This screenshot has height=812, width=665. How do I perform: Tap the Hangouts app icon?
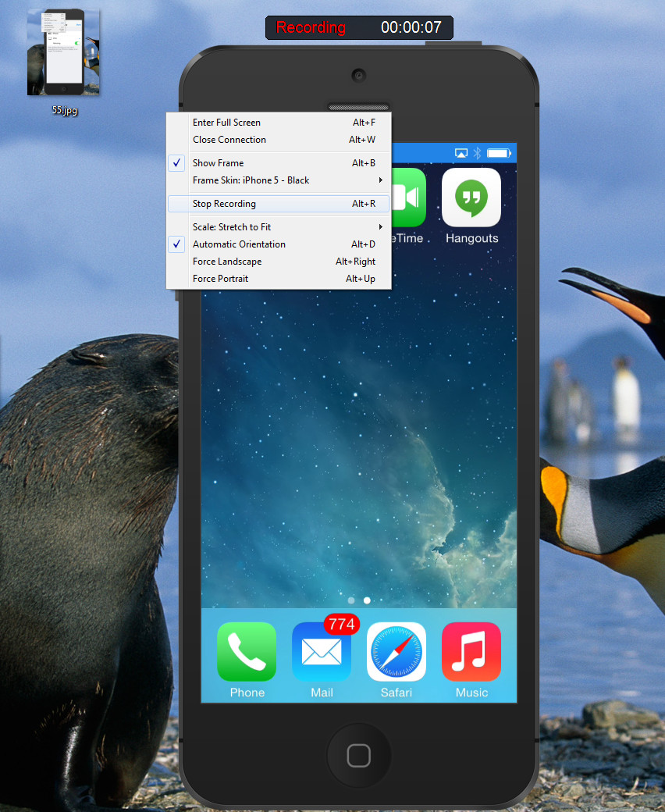[x=471, y=198]
